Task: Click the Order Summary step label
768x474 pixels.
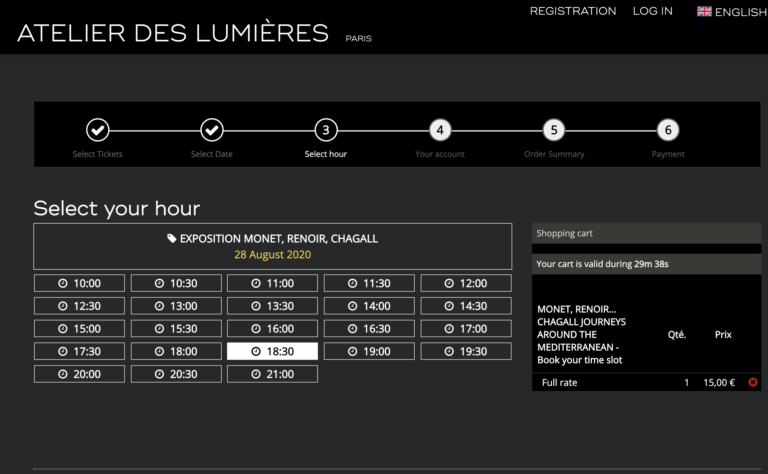Action: tap(554, 154)
